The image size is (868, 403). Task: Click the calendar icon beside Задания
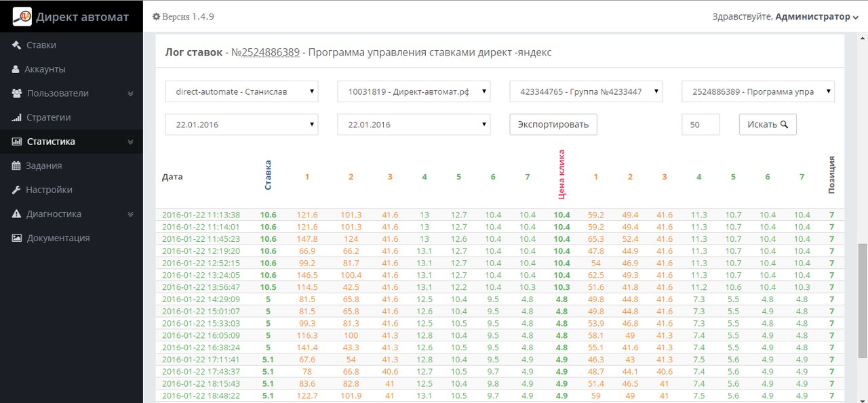click(17, 166)
